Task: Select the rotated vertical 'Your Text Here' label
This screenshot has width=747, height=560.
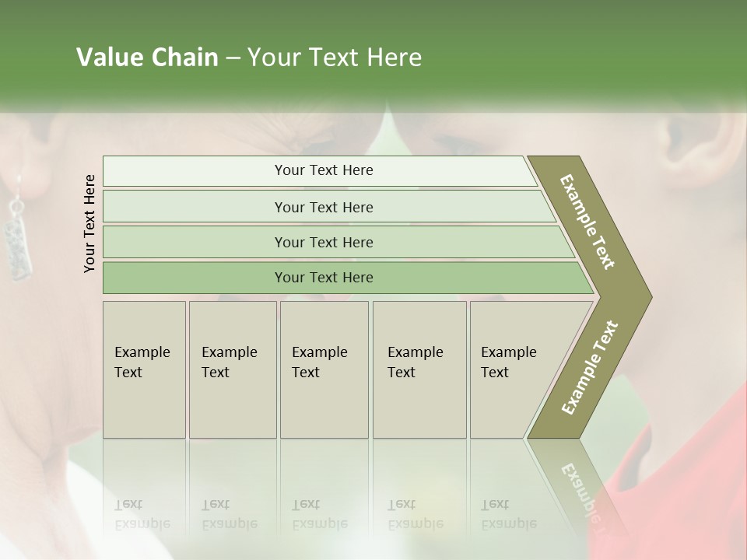Action: click(x=89, y=223)
